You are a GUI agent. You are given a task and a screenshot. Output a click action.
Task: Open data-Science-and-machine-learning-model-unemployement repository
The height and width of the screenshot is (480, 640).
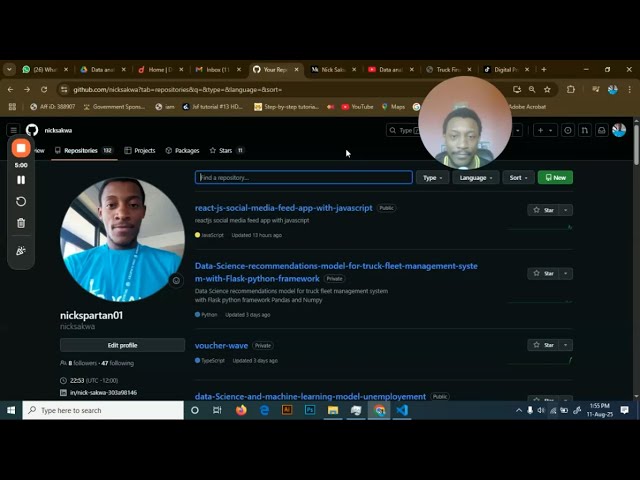pos(310,396)
